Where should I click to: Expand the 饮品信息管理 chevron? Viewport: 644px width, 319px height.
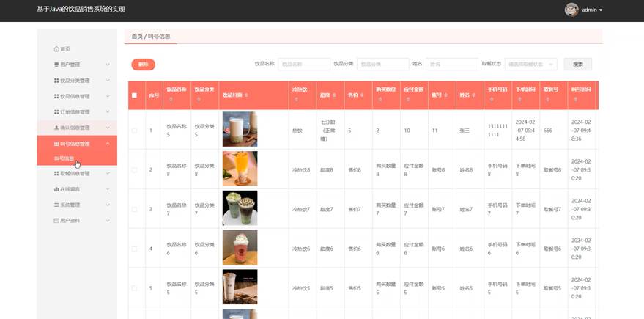click(x=108, y=96)
